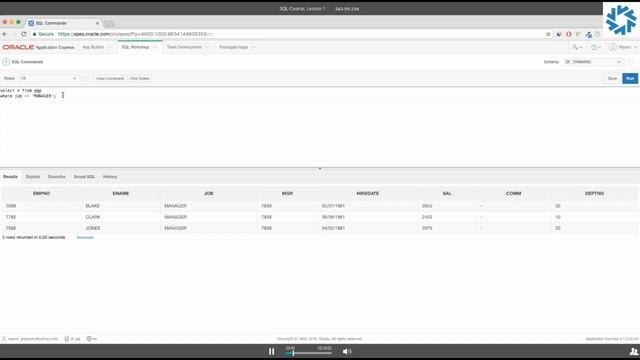Viewport: 640px width, 360px height.
Task: Open the user account menu
Action: [x=623, y=47]
